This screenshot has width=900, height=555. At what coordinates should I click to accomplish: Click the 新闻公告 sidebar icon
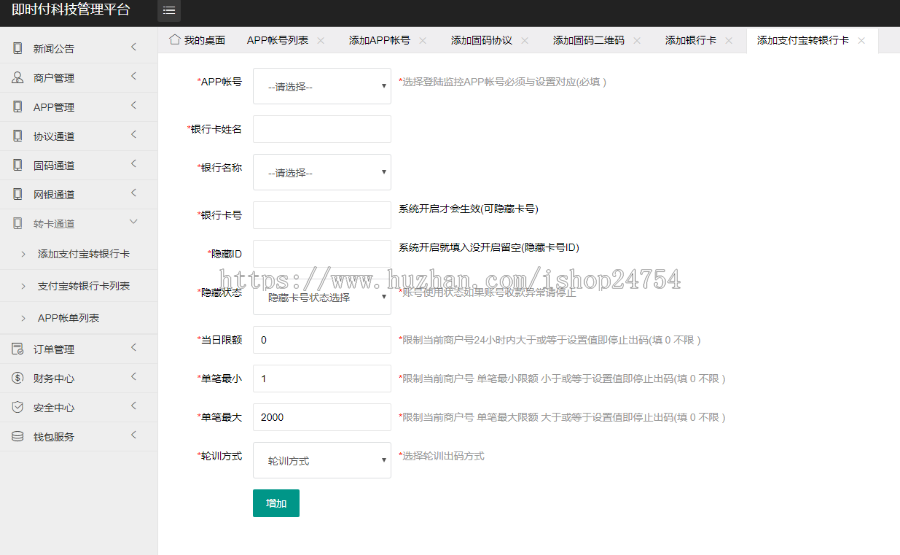coord(18,48)
